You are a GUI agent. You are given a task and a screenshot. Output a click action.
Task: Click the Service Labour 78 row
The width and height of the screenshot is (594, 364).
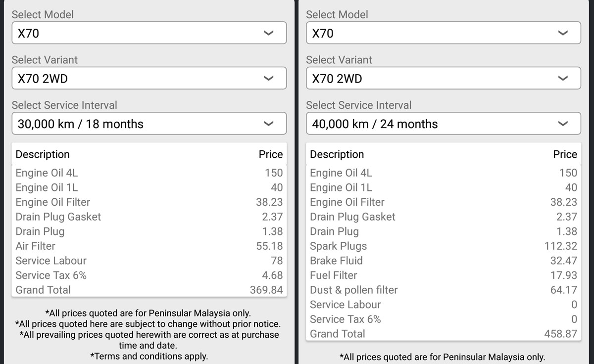click(x=148, y=261)
